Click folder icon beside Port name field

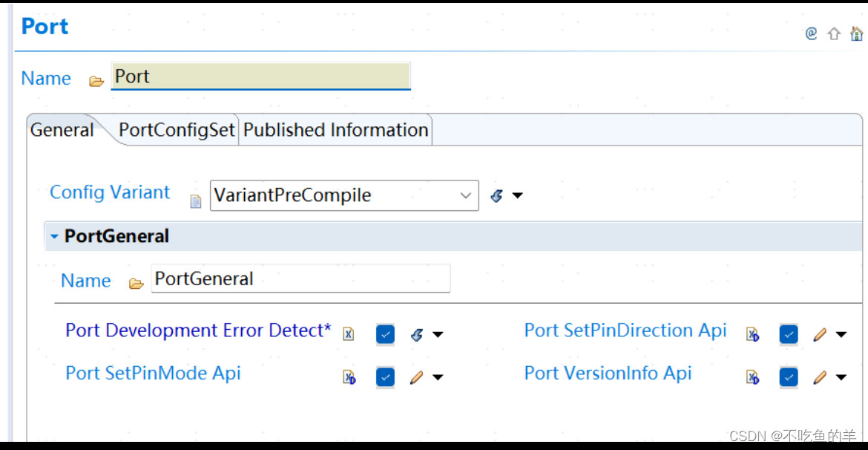pos(96,82)
